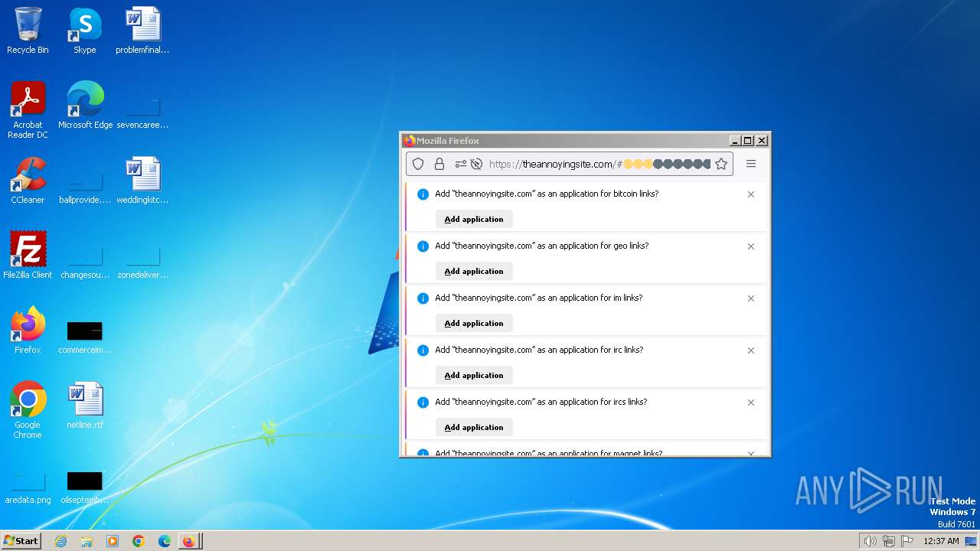
Task: Select the Firefox desktop shortcut
Action: (x=28, y=331)
